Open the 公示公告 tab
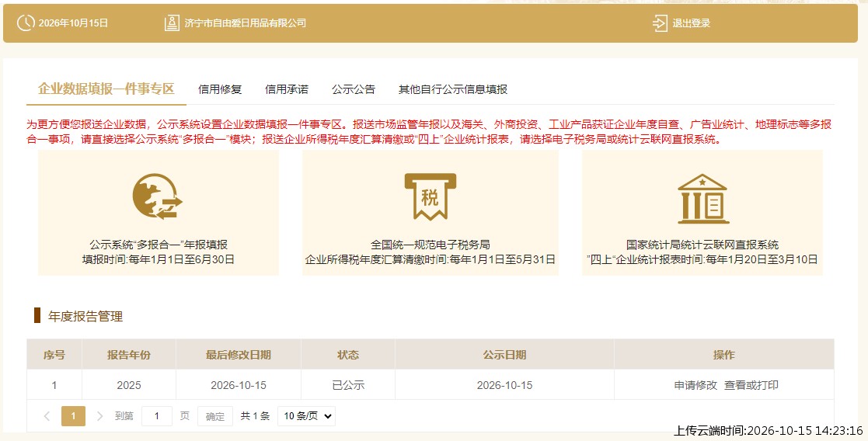Viewport: 868px width, 441px height. 353,89
